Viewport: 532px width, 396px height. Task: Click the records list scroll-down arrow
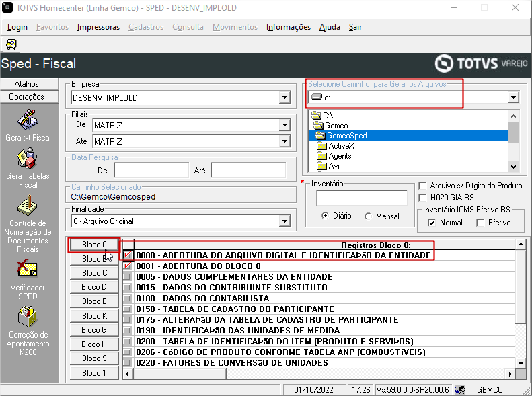tap(521, 364)
